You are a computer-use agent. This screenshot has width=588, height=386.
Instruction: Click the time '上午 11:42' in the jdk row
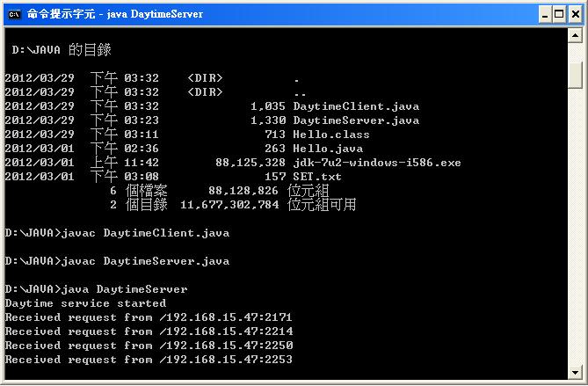point(125,163)
